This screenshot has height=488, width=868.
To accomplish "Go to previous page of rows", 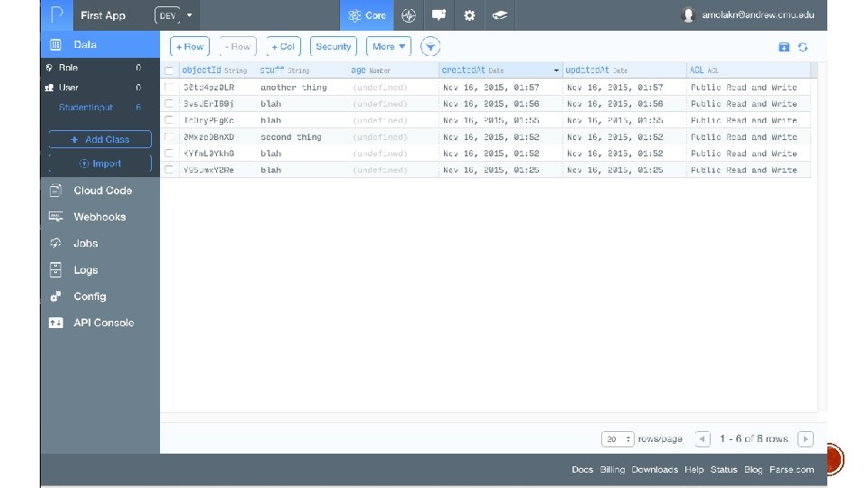I will pos(702,439).
